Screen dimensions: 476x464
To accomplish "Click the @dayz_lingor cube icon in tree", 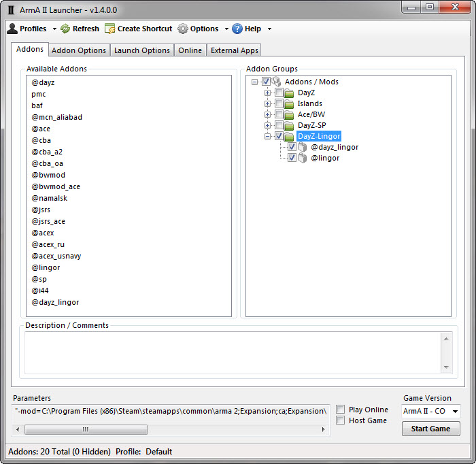I will 302,147.
